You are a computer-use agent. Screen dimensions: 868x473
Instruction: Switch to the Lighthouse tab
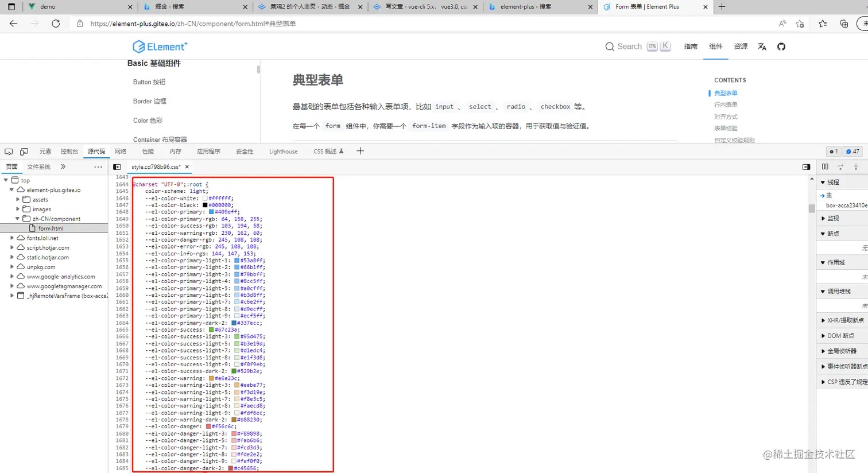(x=284, y=152)
